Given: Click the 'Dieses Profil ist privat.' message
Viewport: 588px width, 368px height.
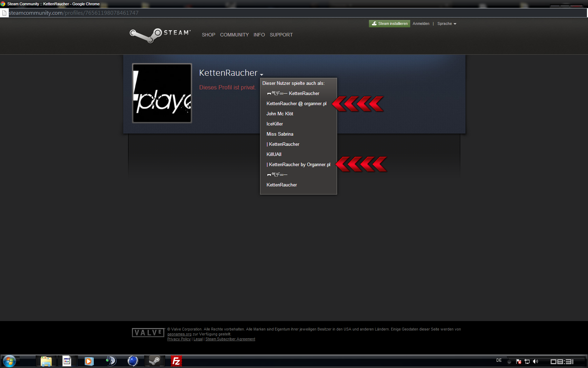Looking at the screenshot, I should tap(227, 87).
